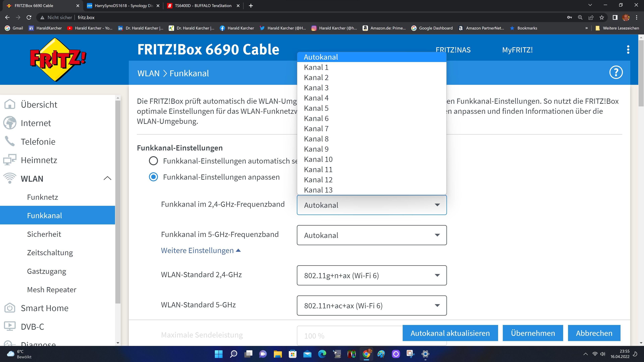Screen dimensions: 644x362
Task: Open the 5-GHz Funkkanal dropdown
Action: pos(371,235)
